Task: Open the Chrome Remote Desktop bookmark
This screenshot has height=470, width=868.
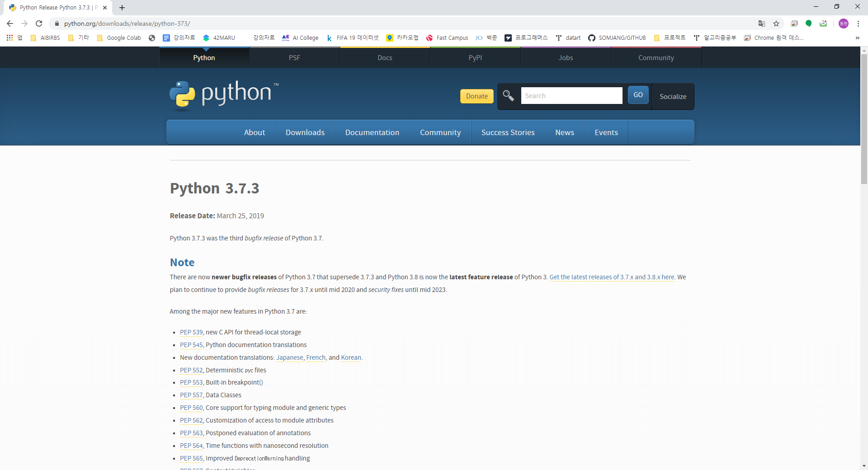Action: point(774,38)
